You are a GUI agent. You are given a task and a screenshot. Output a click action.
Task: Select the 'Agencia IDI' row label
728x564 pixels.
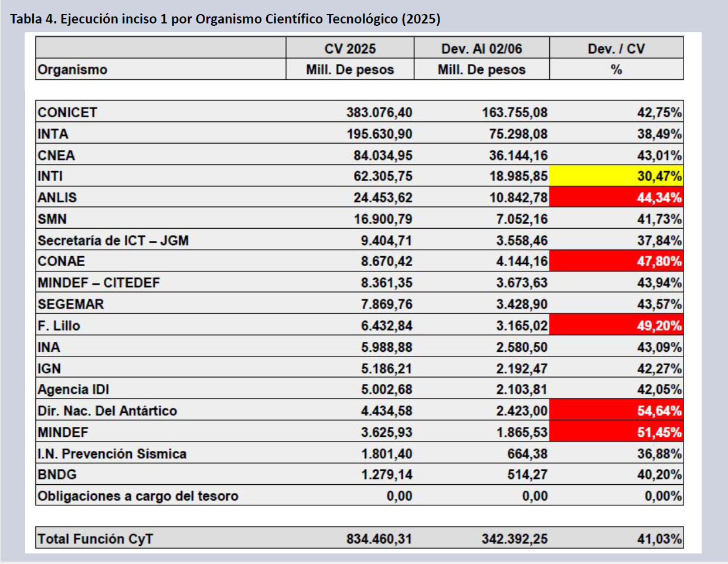click(73, 389)
